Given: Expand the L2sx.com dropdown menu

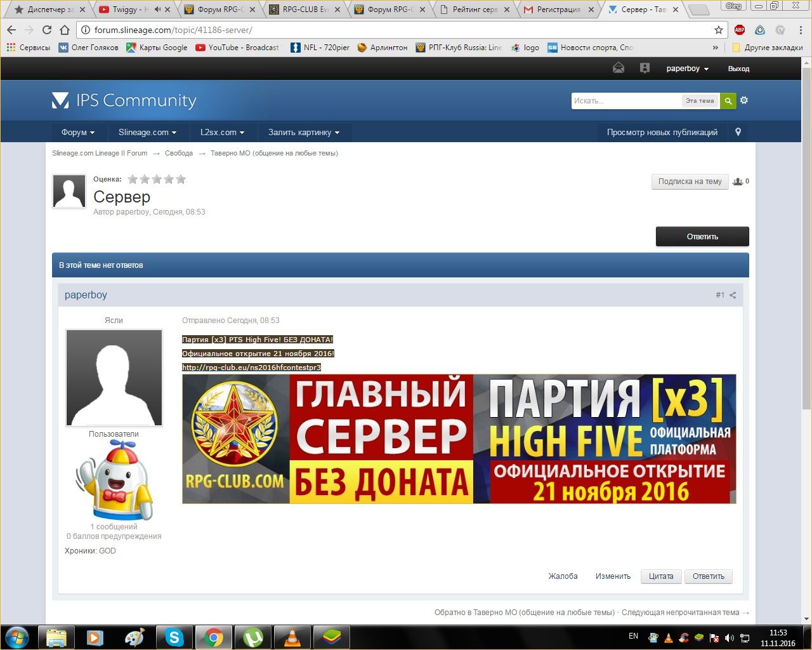Looking at the screenshot, I should (222, 132).
